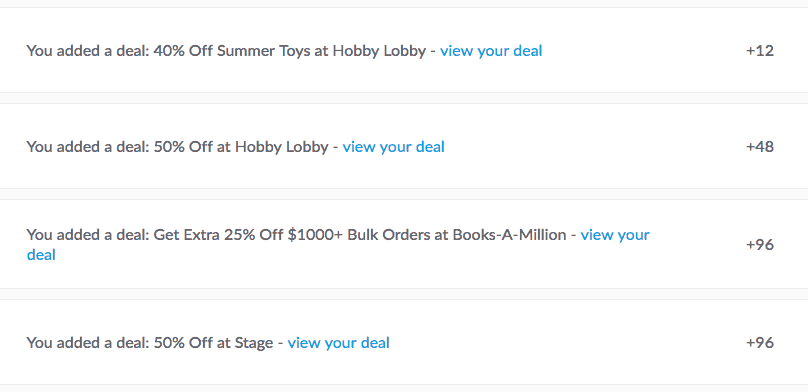Click the +48 points value
The image size is (808, 392).
coord(760,147)
